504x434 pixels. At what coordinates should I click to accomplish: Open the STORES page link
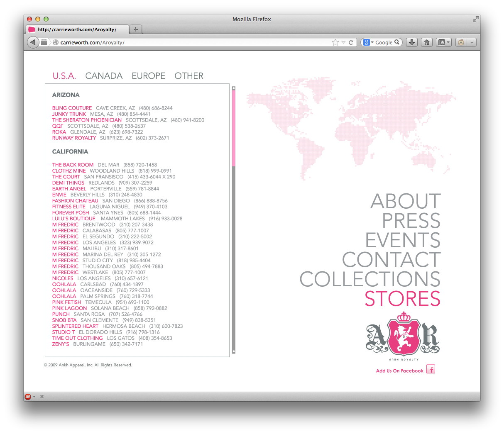(x=402, y=299)
